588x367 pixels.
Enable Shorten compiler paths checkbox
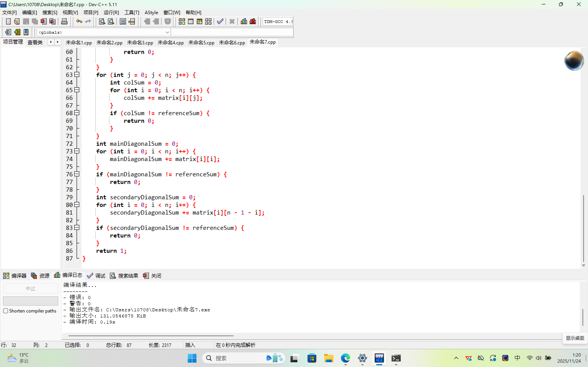pos(6,311)
